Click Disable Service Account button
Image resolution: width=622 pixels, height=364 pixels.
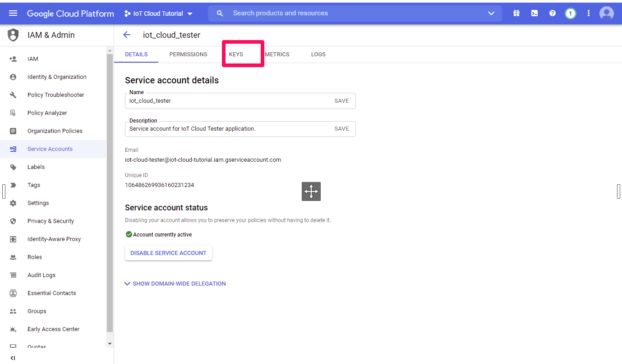168,253
